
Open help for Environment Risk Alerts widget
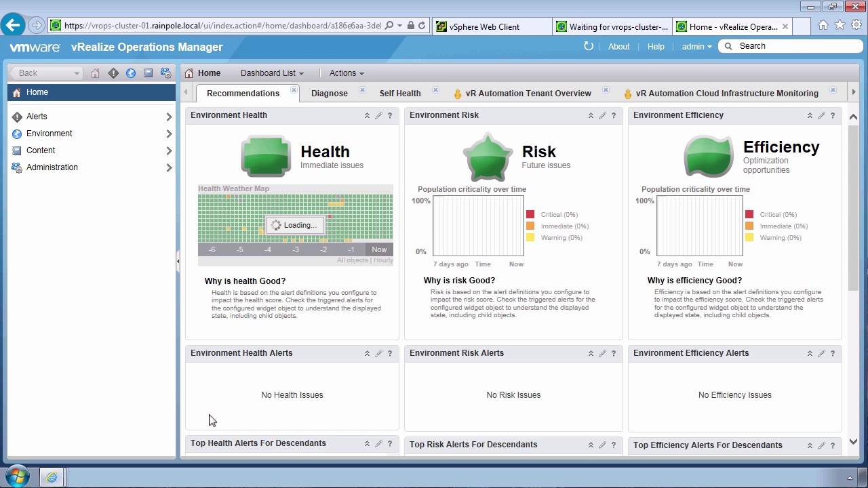click(614, 354)
